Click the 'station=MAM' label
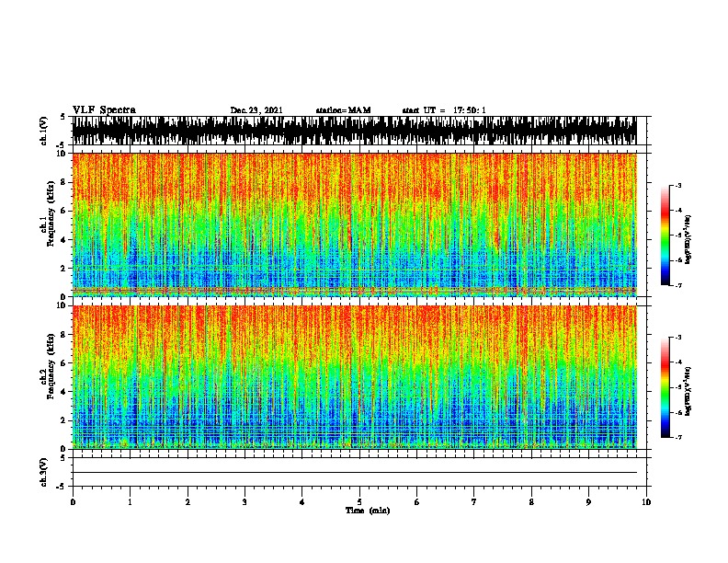The width and height of the screenshot is (728, 563). tap(343, 110)
